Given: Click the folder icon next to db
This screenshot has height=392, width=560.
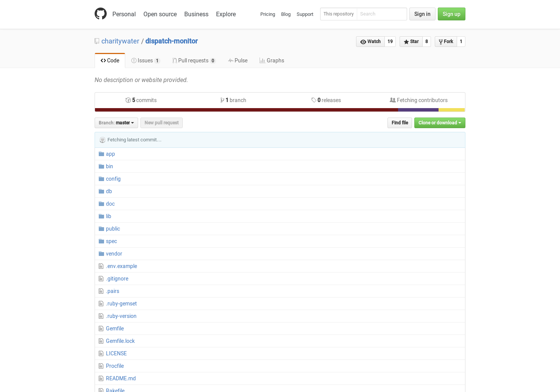Looking at the screenshot, I should [101, 191].
